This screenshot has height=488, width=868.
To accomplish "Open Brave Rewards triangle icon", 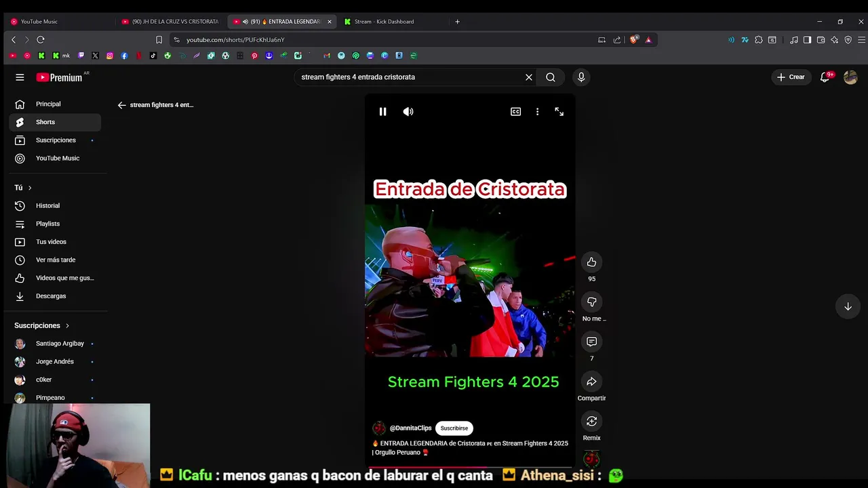I will pyautogui.click(x=648, y=40).
